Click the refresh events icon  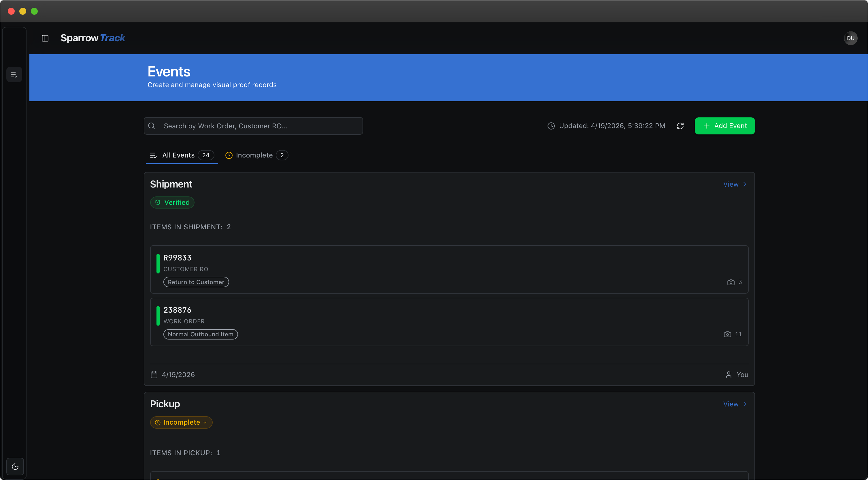(680, 126)
